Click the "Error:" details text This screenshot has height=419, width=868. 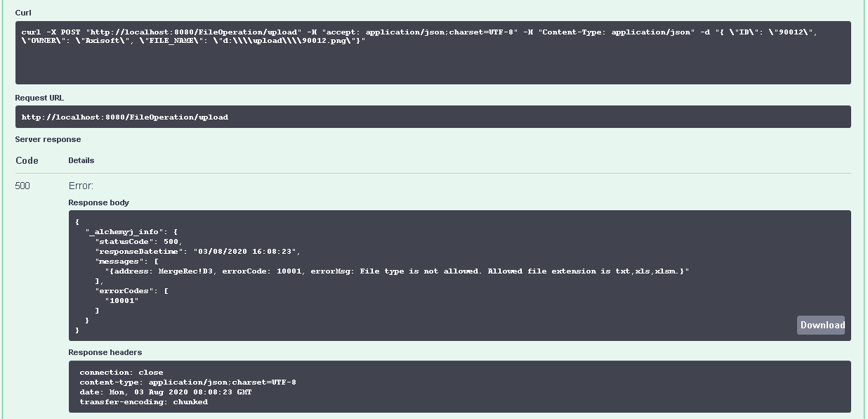click(x=81, y=186)
